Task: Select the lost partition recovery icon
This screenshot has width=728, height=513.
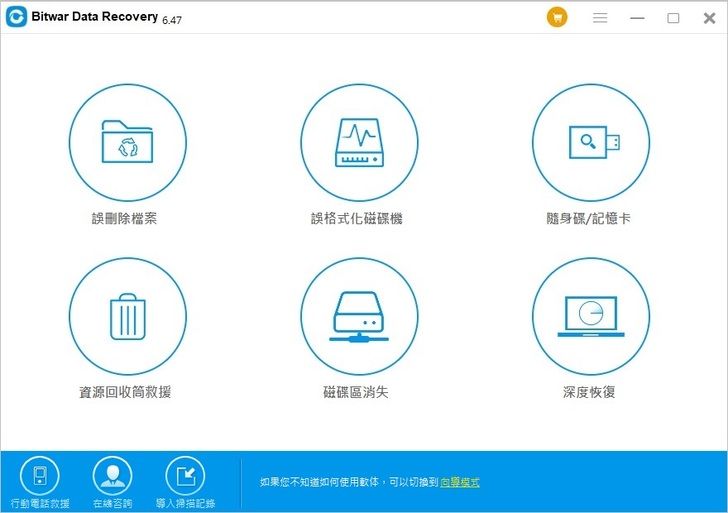Action: [x=358, y=316]
